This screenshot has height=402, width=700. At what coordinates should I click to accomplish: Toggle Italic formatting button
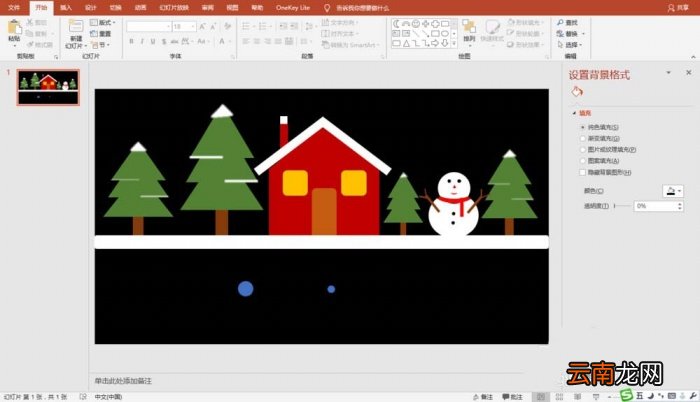coord(142,42)
